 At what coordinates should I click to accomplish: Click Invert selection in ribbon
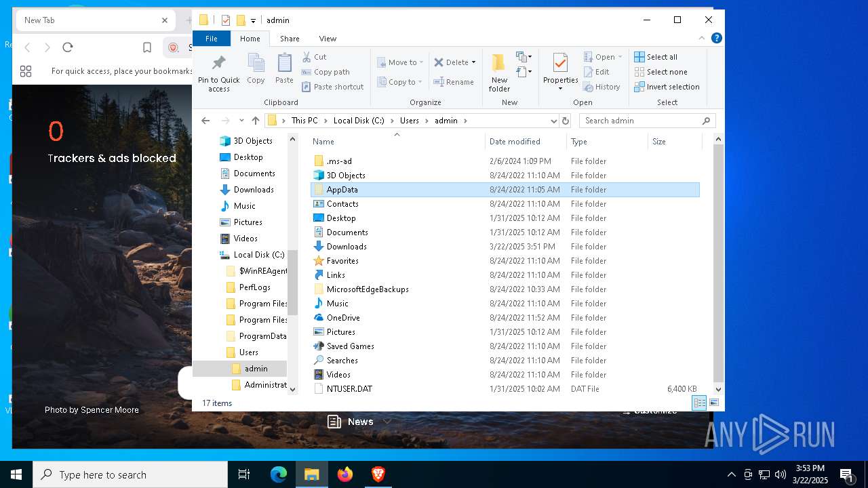pos(667,87)
